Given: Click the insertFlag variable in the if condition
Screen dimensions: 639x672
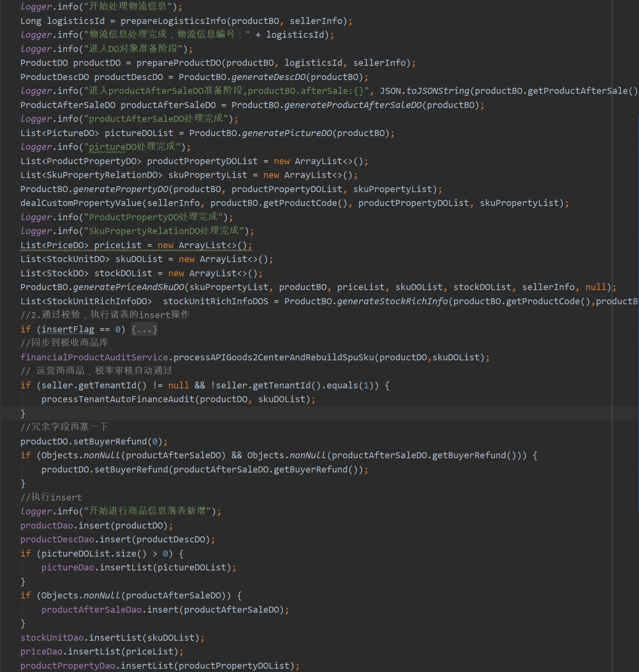Looking at the screenshot, I should tap(68, 329).
